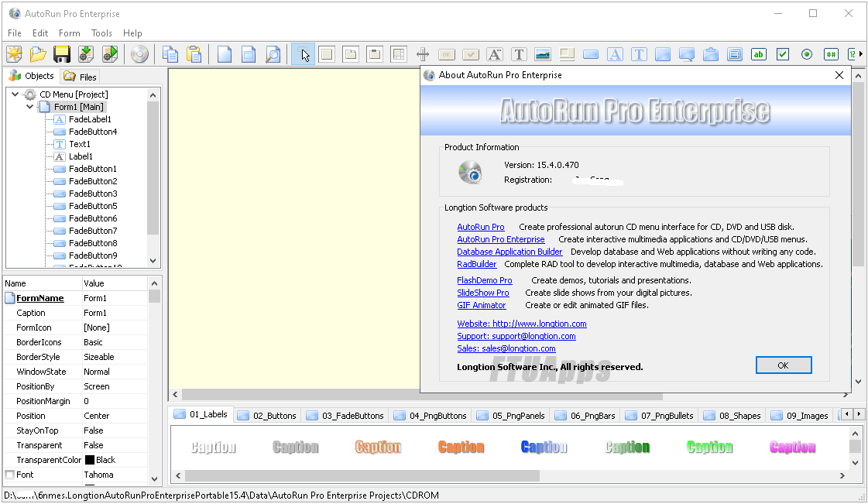Select the OK button component icon
Viewport: 868px width, 504px height.
447,54
